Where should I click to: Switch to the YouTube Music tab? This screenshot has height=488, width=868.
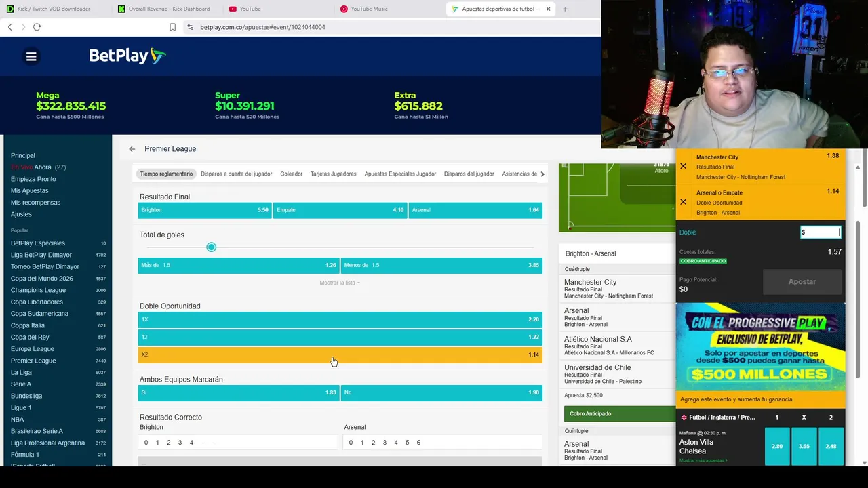pos(389,9)
